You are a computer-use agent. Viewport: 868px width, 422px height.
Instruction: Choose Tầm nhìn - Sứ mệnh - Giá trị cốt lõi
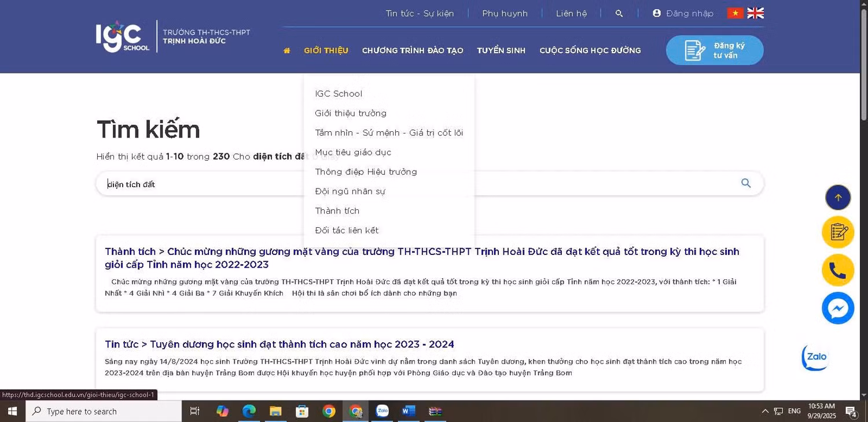point(389,133)
